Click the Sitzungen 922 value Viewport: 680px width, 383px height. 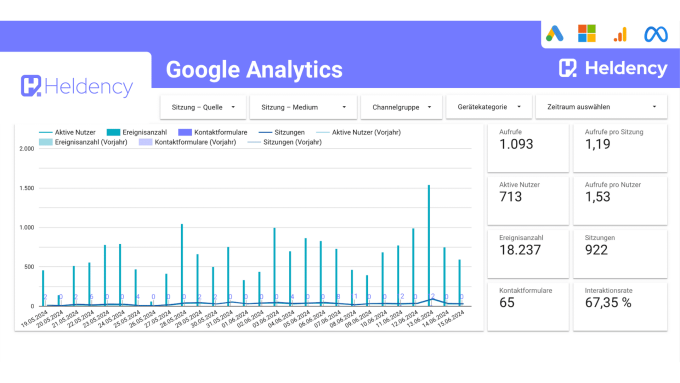[x=596, y=250]
